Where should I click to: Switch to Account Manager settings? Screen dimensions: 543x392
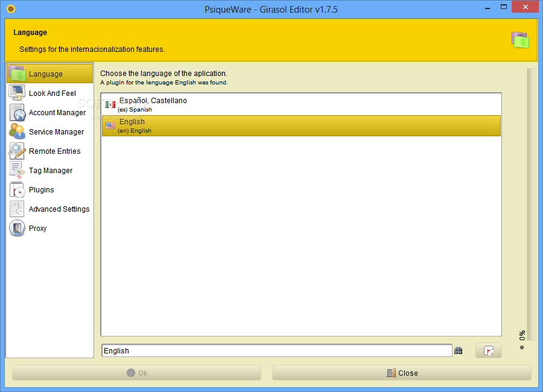pos(50,112)
